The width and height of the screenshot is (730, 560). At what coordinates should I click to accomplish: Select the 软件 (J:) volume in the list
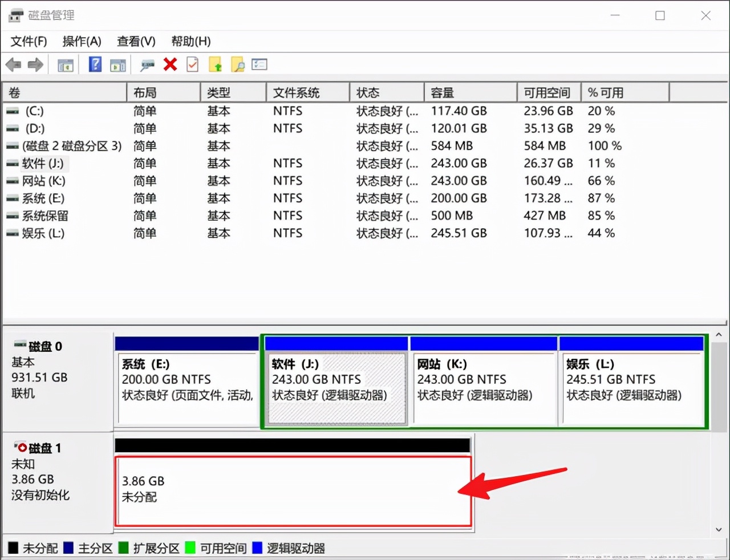44,164
